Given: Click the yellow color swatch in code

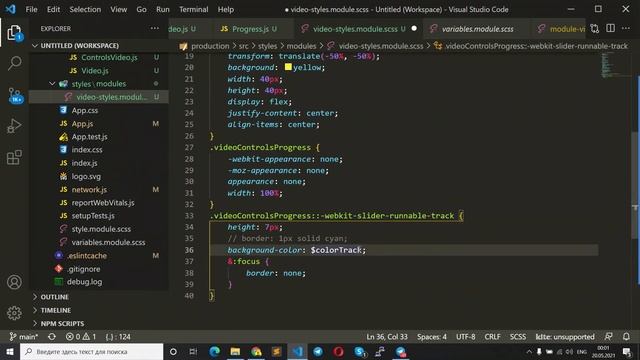Looking at the screenshot, I should (x=288, y=67).
